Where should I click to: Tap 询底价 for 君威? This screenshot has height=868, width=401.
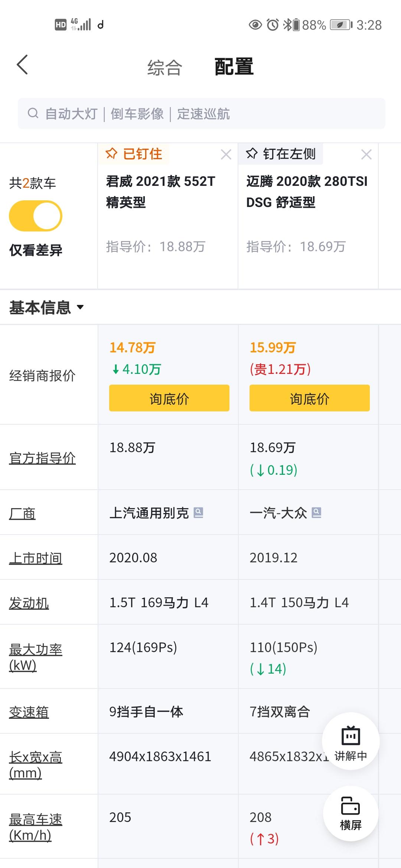[169, 398]
